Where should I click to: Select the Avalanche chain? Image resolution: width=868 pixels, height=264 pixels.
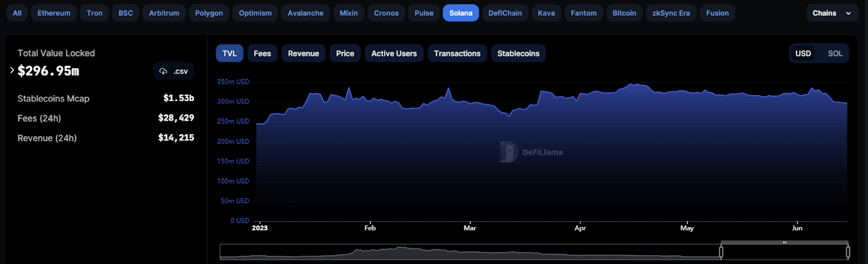[305, 13]
